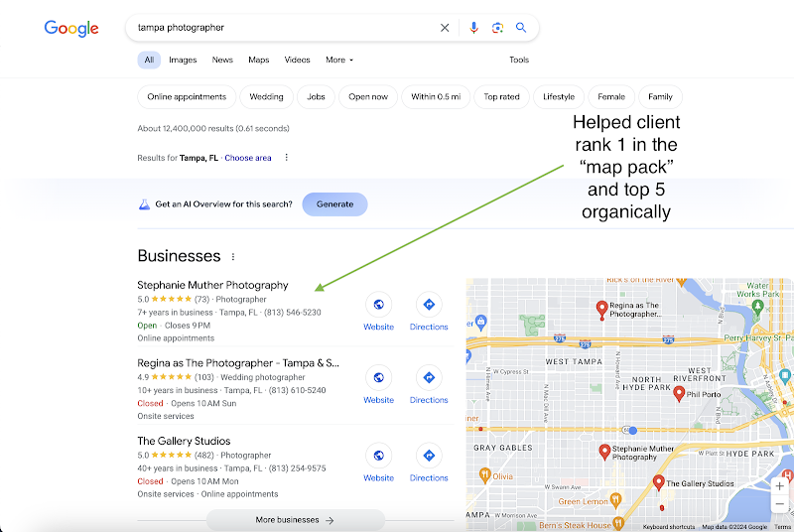Screen dimensions: 794x532
Task: Switch to the Maps tab
Action: click(259, 60)
